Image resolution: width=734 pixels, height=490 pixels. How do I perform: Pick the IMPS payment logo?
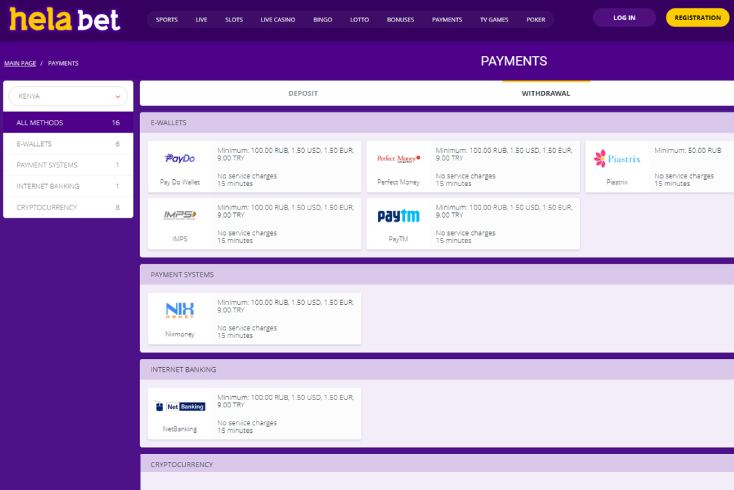pos(180,215)
